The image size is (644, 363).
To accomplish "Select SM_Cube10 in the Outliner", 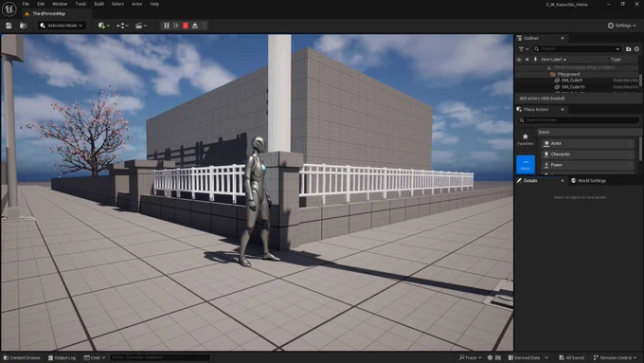I will pyautogui.click(x=573, y=87).
